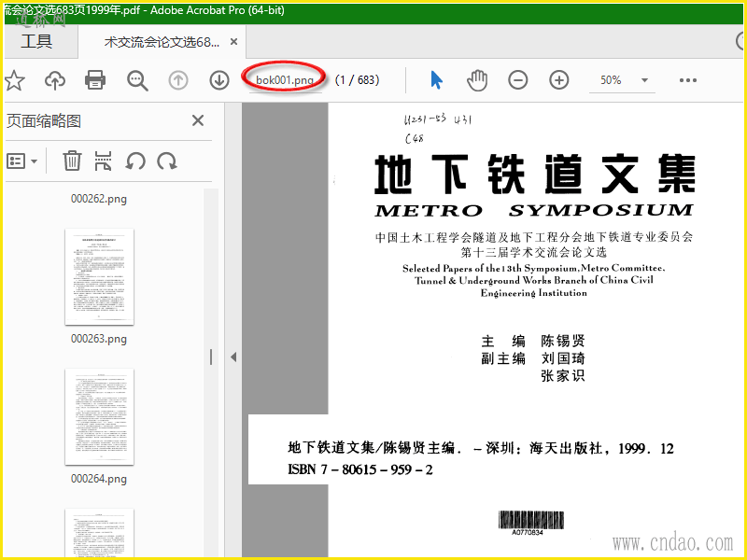
Task: Upload file with the cloud icon
Action: tap(55, 80)
